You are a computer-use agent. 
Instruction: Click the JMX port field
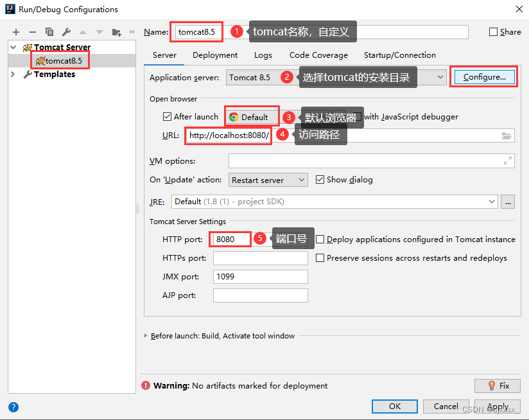[261, 277]
